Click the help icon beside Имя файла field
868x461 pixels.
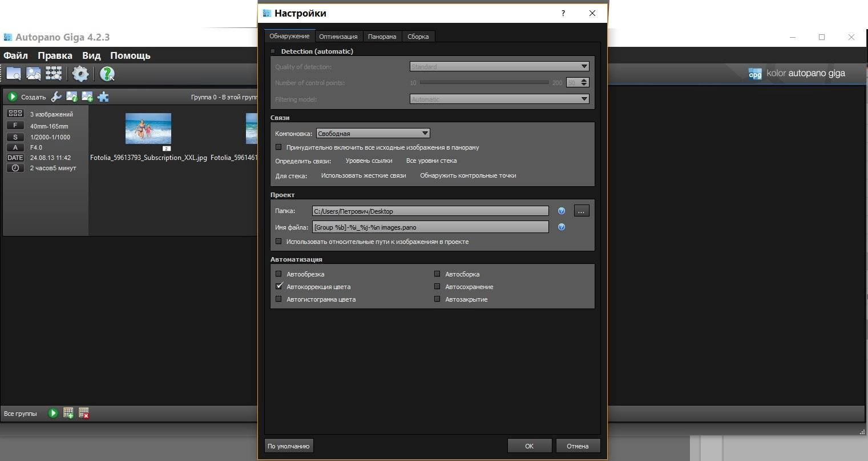562,227
